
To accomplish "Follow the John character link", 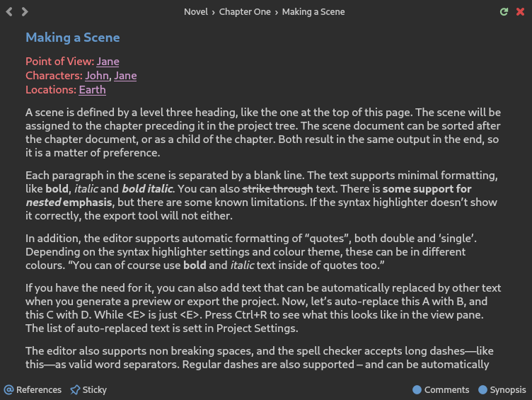I will 97,76.
